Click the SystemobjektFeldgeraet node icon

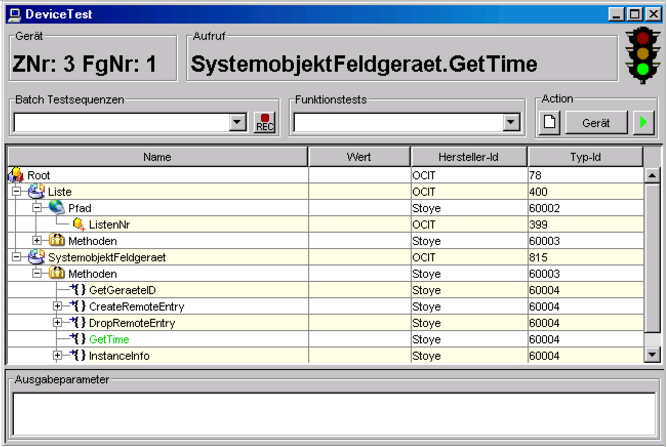(x=37, y=257)
